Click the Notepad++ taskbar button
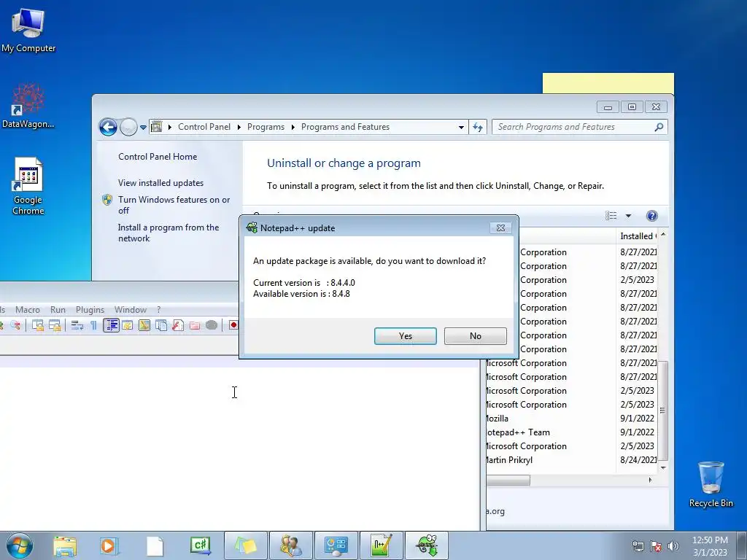Image resolution: width=747 pixels, height=560 pixels. [382, 545]
